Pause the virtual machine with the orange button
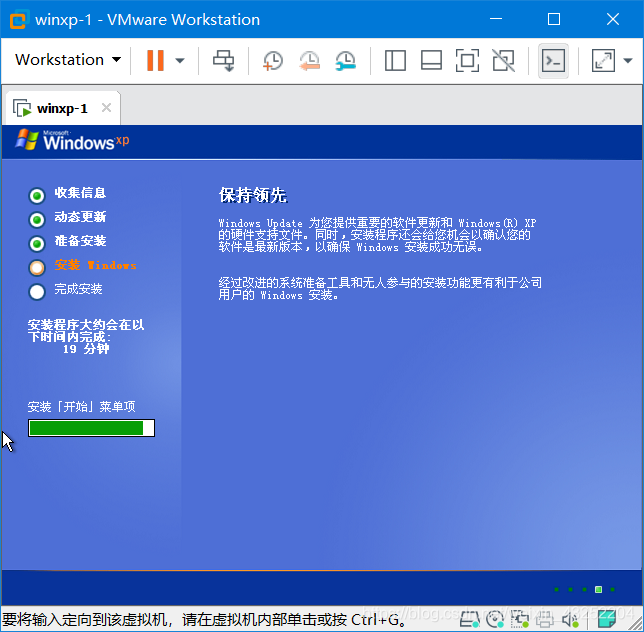This screenshot has width=644, height=632. (155, 60)
